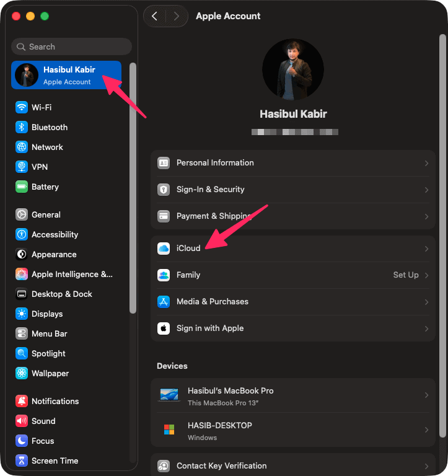Open the Media & Purchases label
448x476 pixels.
pos(213,301)
